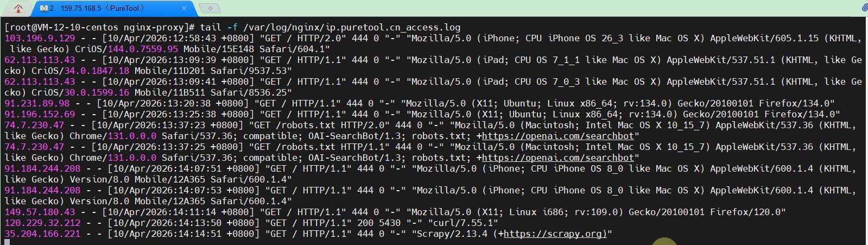This screenshot has height=245, width=868.
Task: Follow the https://scrapy.org link
Action: [555, 234]
